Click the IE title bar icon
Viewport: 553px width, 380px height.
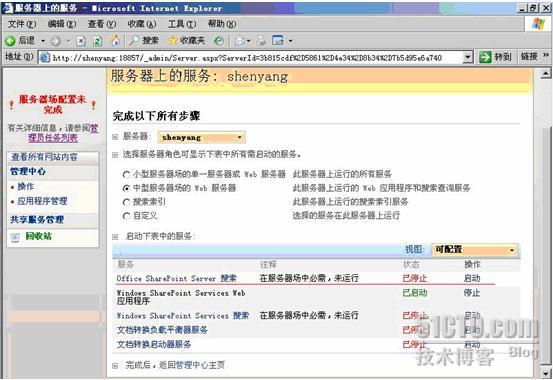coord(7,8)
